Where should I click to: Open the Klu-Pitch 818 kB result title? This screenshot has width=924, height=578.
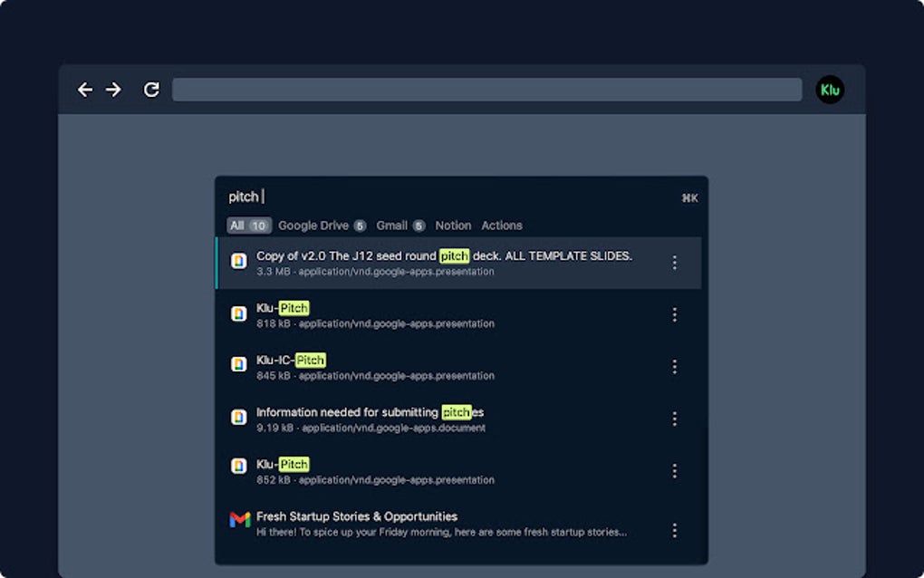[283, 308]
